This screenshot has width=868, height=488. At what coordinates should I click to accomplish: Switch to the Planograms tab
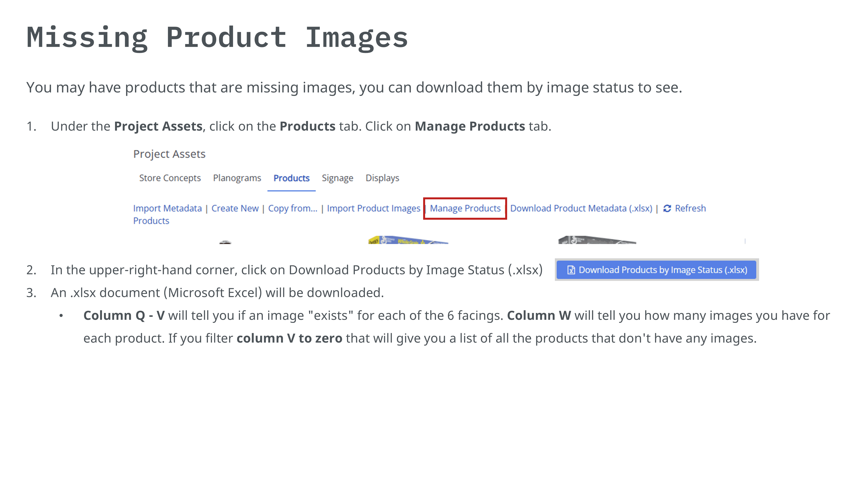[x=237, y=178]
